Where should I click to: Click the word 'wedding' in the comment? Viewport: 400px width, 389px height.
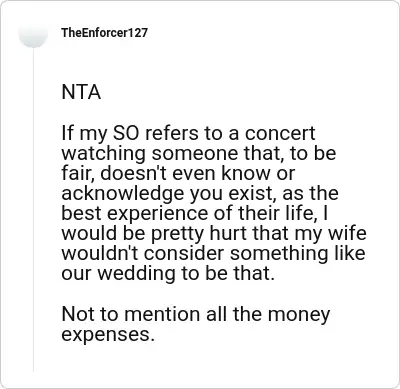click(x=137, y=274)
